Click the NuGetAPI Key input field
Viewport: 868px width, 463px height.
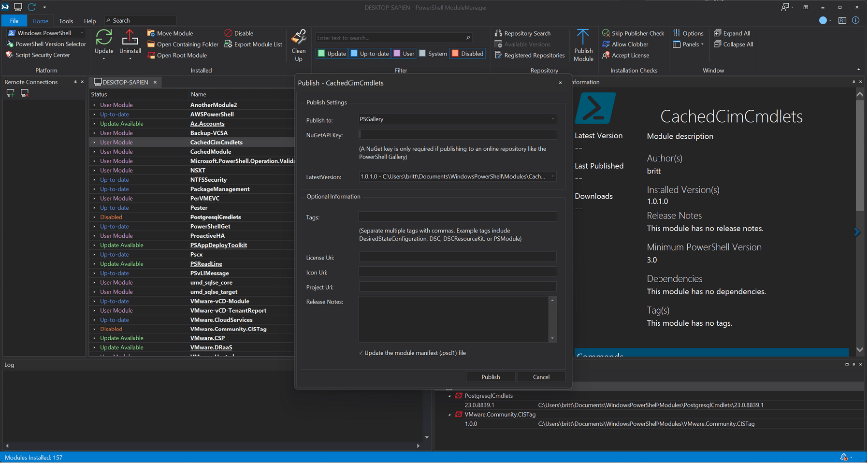[x=457, y=135]
